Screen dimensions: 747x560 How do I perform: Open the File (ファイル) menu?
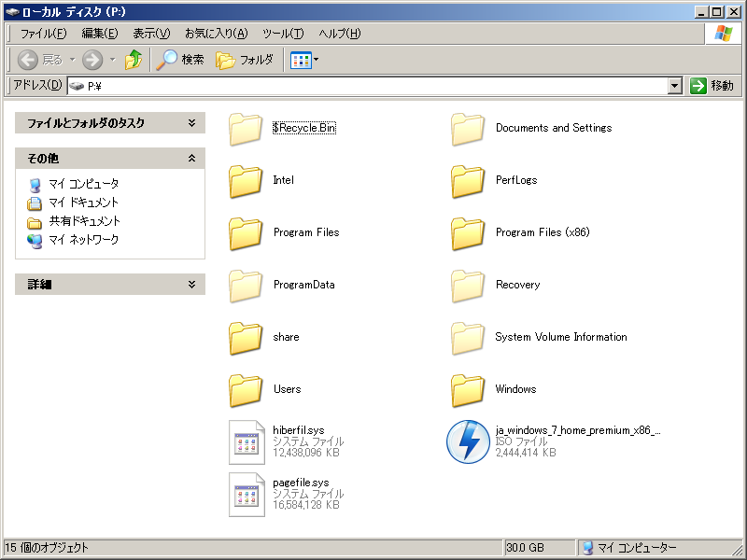pyautogui.click(x=43, y=34)
